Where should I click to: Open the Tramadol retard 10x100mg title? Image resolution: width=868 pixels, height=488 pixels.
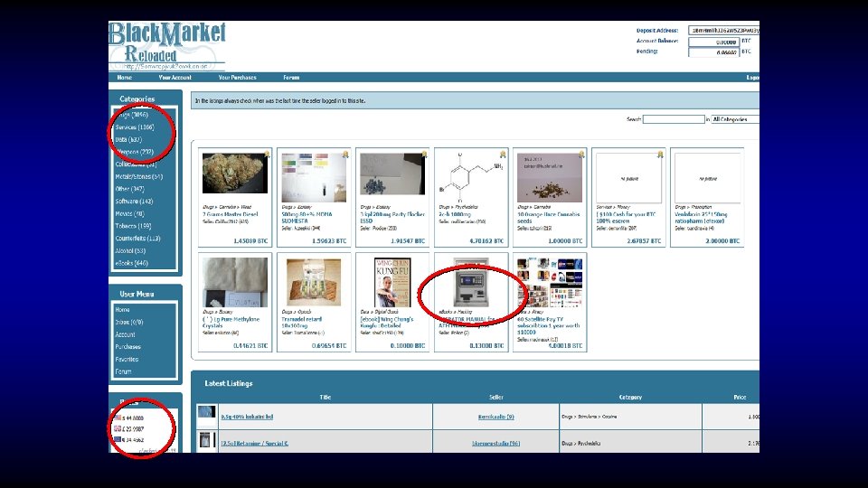[302, 323]
